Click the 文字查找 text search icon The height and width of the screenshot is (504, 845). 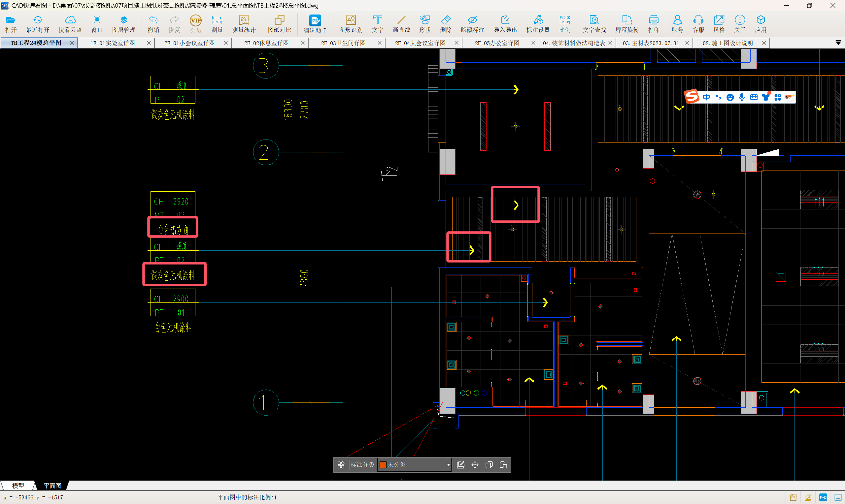(594, 24)
